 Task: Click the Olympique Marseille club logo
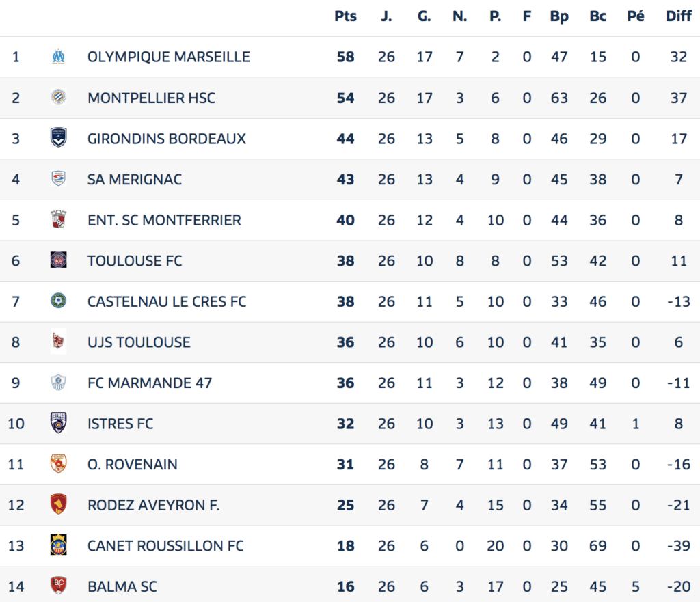point(59,57)
